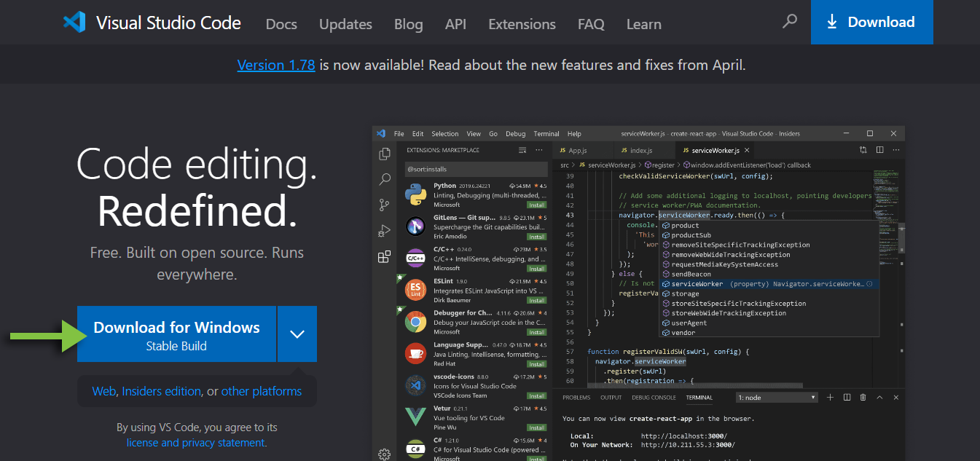Click the Python extension logo
The height and width of the screenshot is (461, 980).
coord(415,194)
